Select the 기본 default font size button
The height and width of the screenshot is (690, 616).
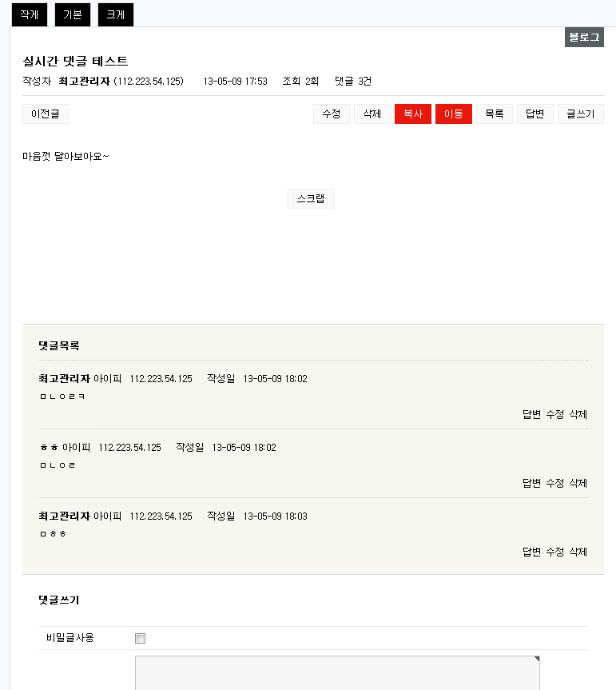click(x=72, y=14)
